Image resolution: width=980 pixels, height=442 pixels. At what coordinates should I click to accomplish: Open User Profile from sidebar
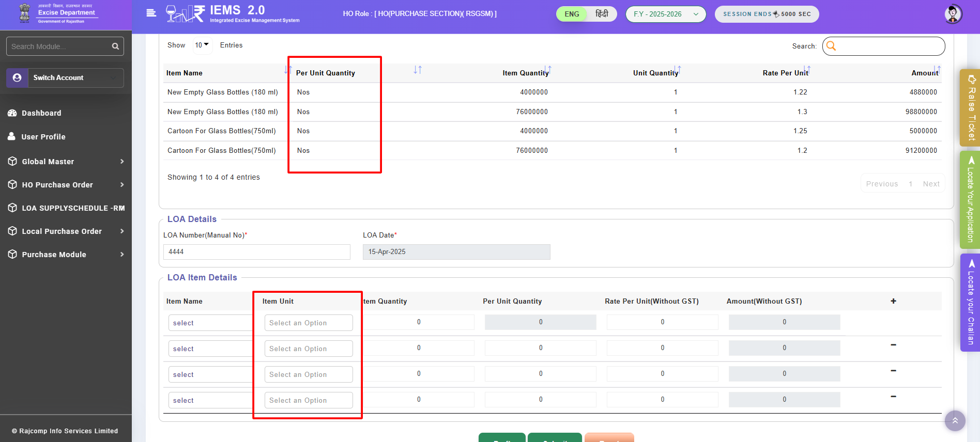(x=43, y=137)
